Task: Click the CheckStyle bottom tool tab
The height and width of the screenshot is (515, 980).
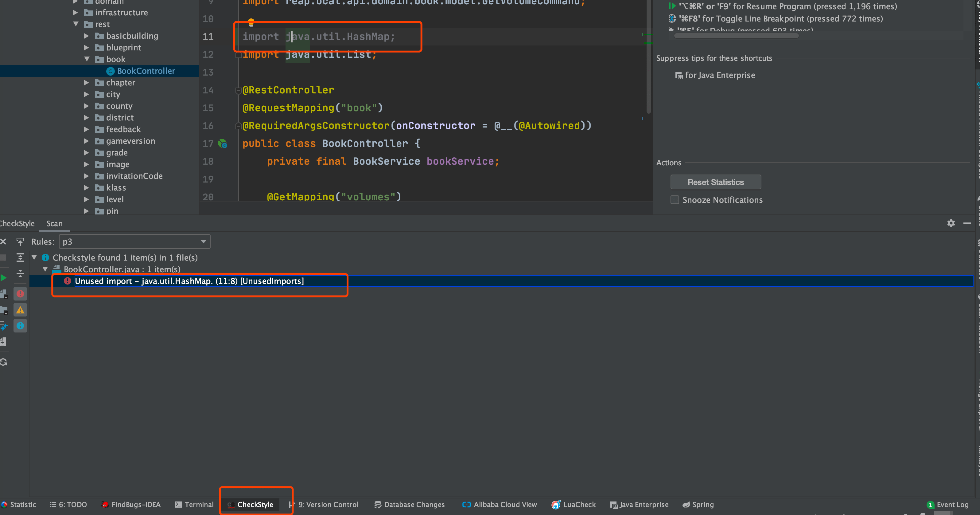Action: pos(251,505)
